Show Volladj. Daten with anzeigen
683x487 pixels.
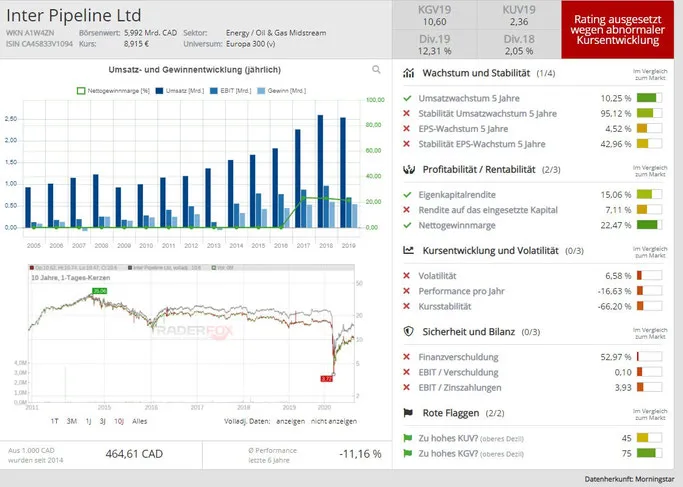(x=291, y=421)
